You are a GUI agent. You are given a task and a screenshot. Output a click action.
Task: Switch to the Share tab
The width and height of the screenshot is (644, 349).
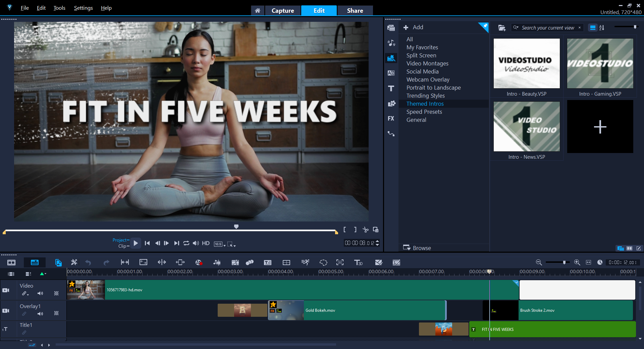coord(355,11)
